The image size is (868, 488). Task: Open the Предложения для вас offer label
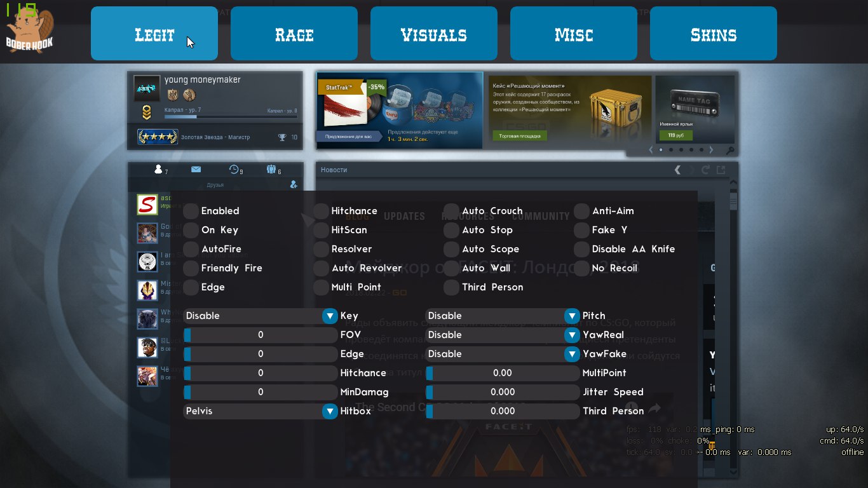(349, 136)
